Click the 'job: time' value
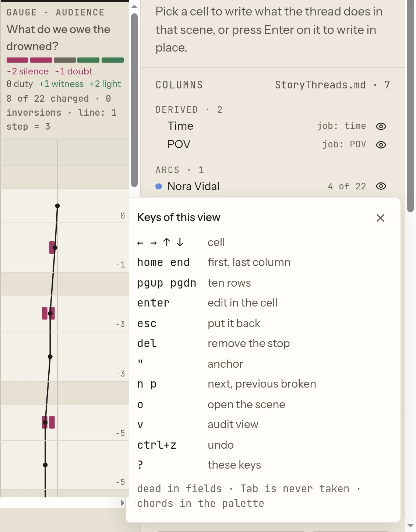The height and width of the screenshot is (532, 416). coord(341,126)
